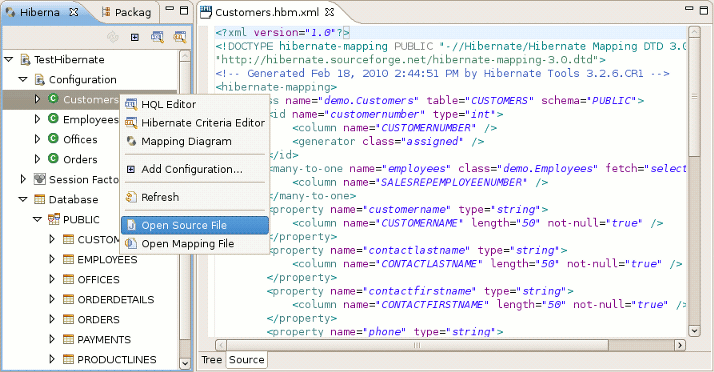This screenshot has width=714, height=372.
Task: Click the tree view scroll down arrow
Action: click(184, 363)
